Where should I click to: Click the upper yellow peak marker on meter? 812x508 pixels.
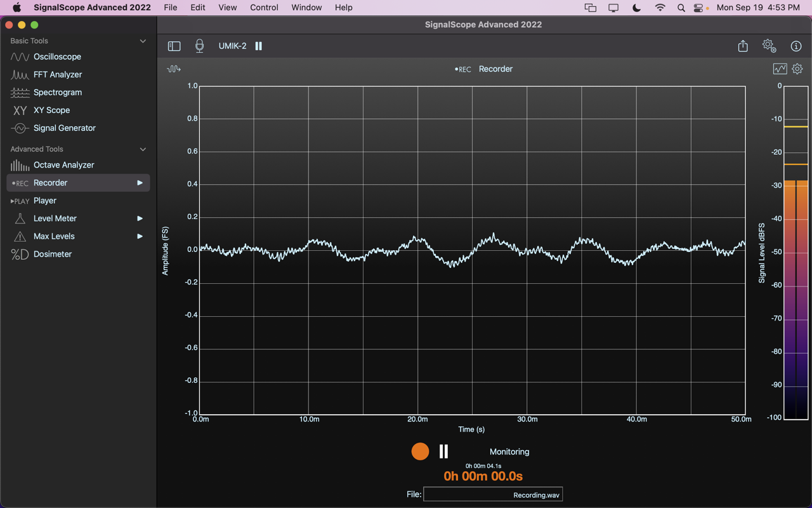[x=796, y=127]
